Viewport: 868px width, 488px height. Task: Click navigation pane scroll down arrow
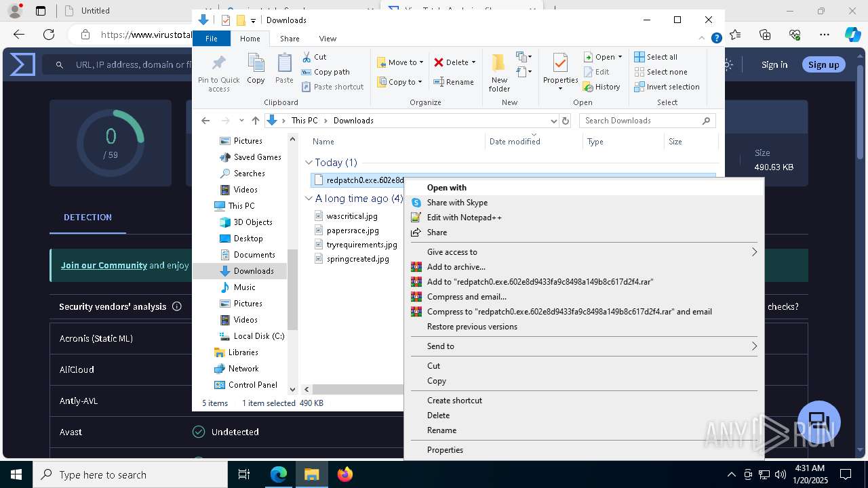pos(293,389)
